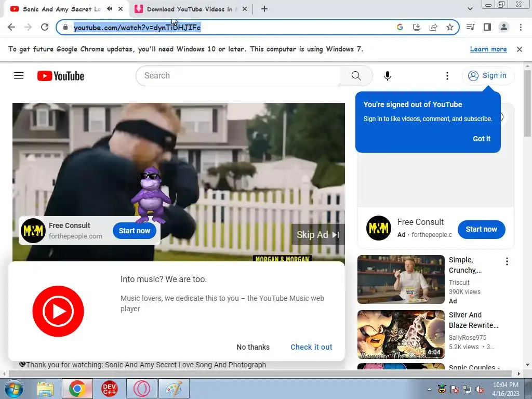Screen dimensions: 532x399
Task: Share this page icon in address bar
Action: 433,27
